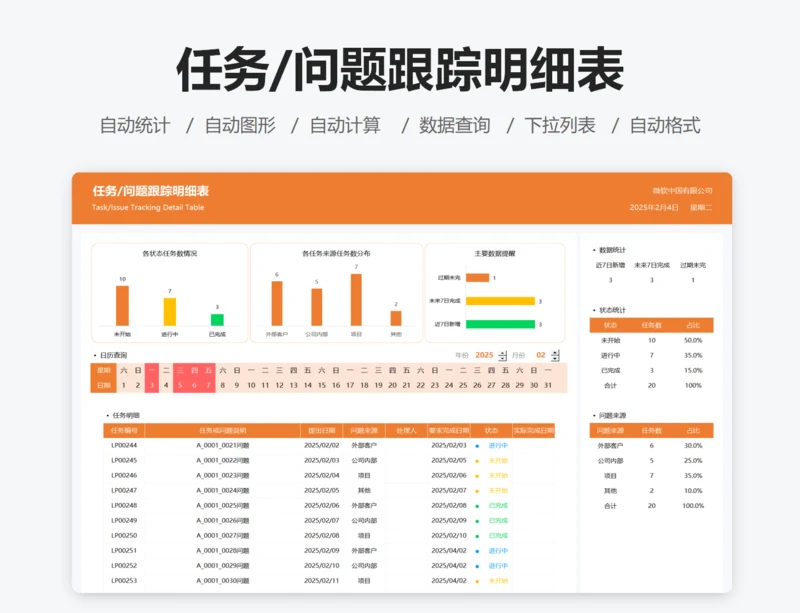Image resolution: width=800 pixels, height=613 pixels.
Task: Click the 任务编号 column header
Action: pyautogui.click(x=124, y=431)
